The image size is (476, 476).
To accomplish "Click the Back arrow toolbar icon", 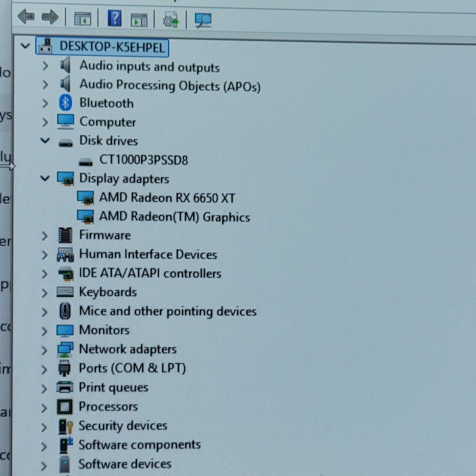I will (x=26, y=17).
